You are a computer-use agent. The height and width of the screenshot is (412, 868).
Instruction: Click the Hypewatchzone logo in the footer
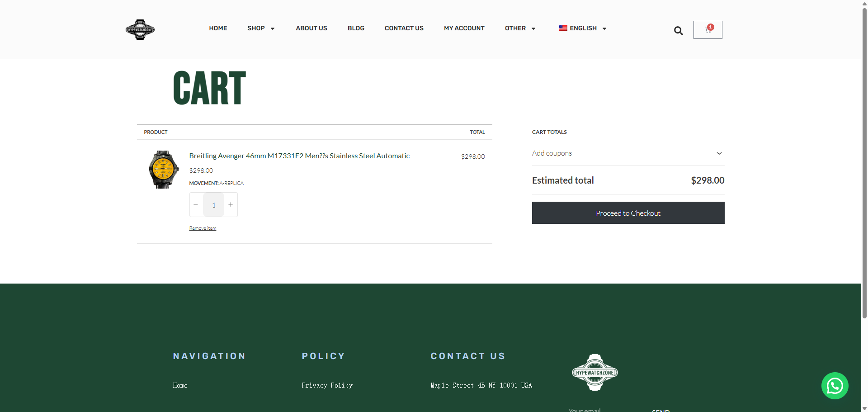[594, 372]
